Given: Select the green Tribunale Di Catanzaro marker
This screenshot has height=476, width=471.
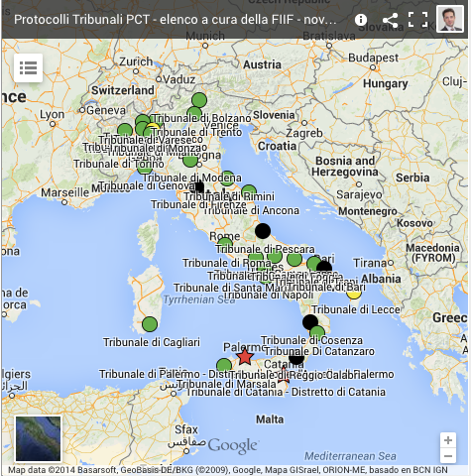Looking at the screenshot, I should [x=317, y=333].
